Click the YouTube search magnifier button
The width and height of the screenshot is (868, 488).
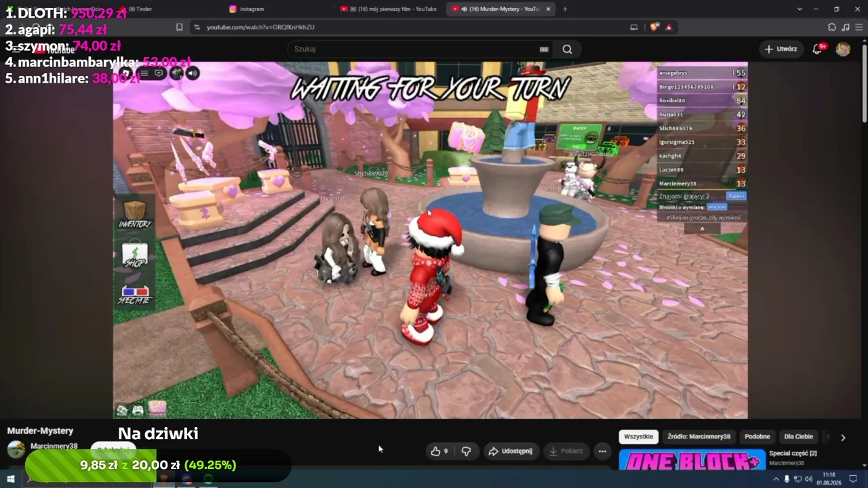coord(567,49)
